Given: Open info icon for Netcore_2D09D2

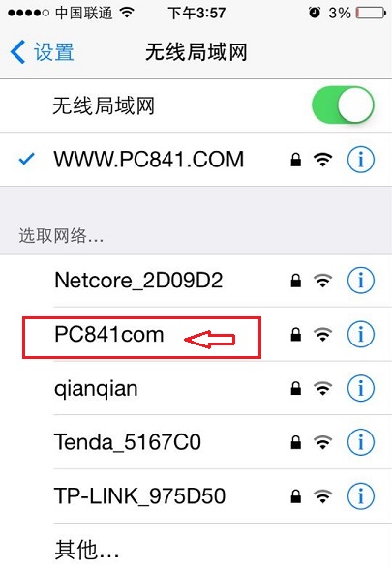Looking at the screenshot, I should point(360,281).
